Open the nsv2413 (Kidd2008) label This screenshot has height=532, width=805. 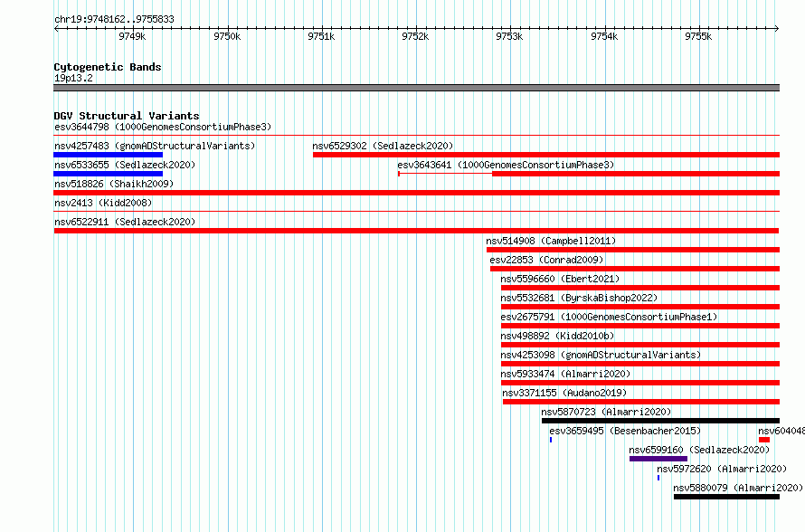(103, 203)
